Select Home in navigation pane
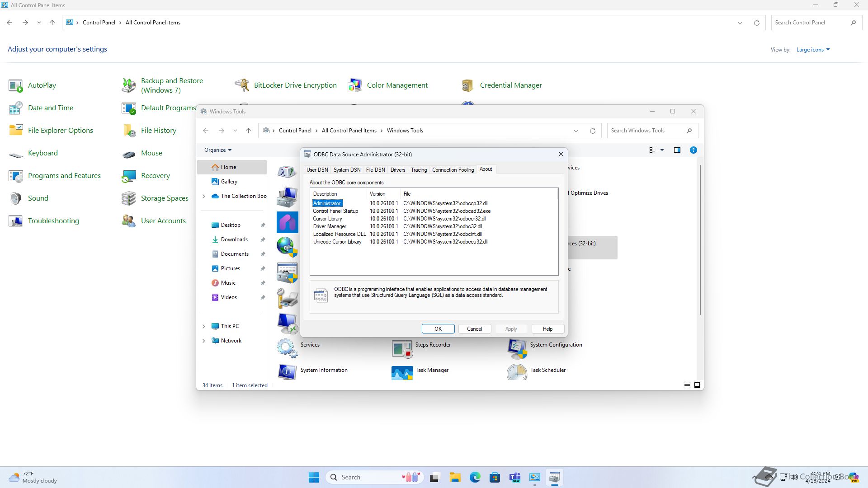The height and width of the screenshot is (488, 868). tap(232, 167)
